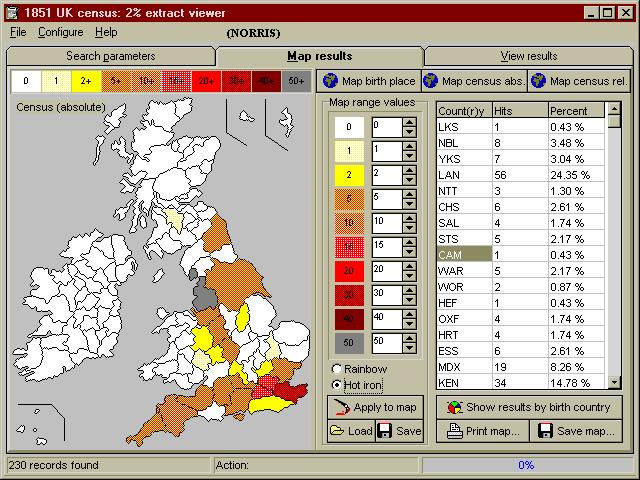Image resolution: width=640 pixels, height=480 pixels.
Task: Sort table by the Hits column header
Action: [x=517, y=110]
